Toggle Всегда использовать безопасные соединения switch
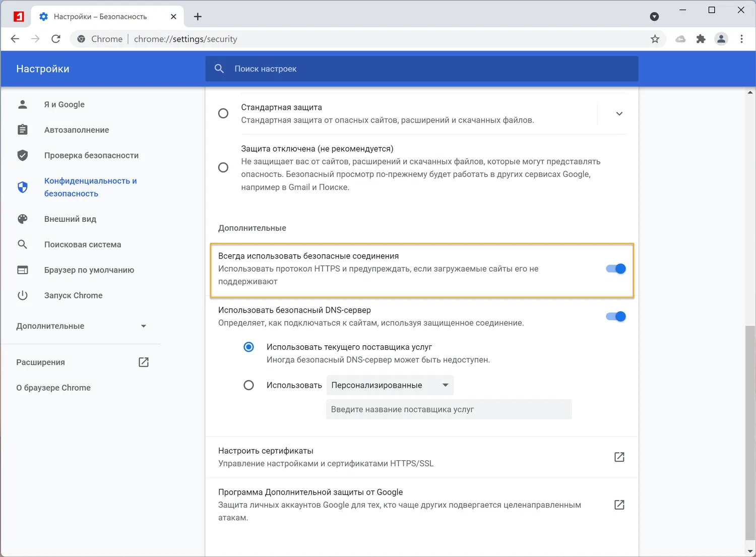The height and width of the screenshot is (557, 756). (616, 269)
